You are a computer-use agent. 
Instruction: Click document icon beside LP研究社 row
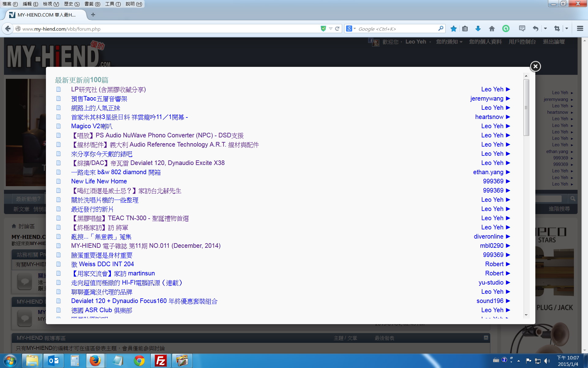pyautogui.click(x=58, y=89)
